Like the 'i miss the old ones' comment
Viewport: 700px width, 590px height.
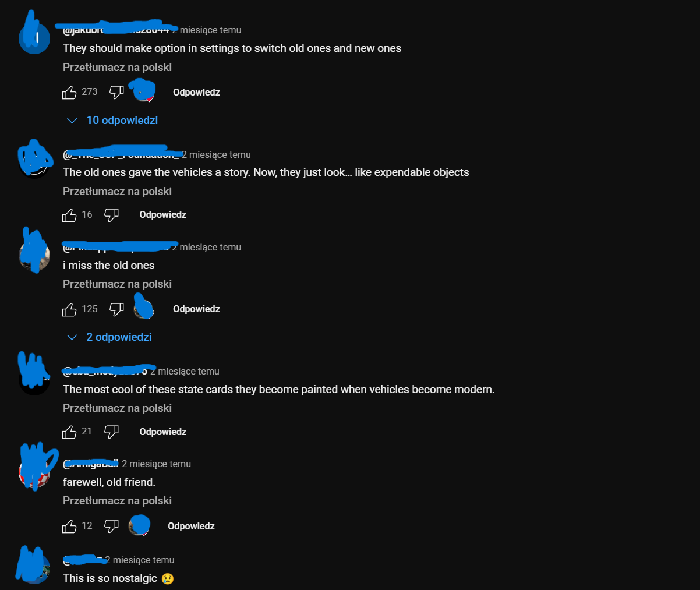click(69, 309)
